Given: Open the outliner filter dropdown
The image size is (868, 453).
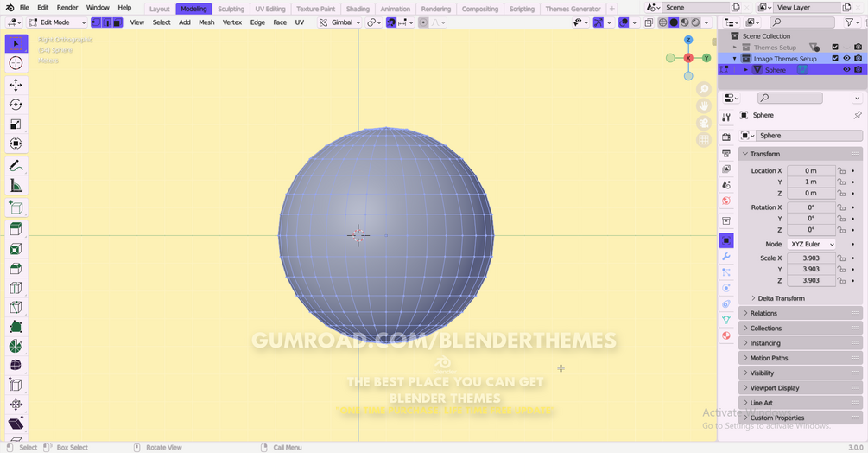Looking at the screenshot, I should coord(851,22).
